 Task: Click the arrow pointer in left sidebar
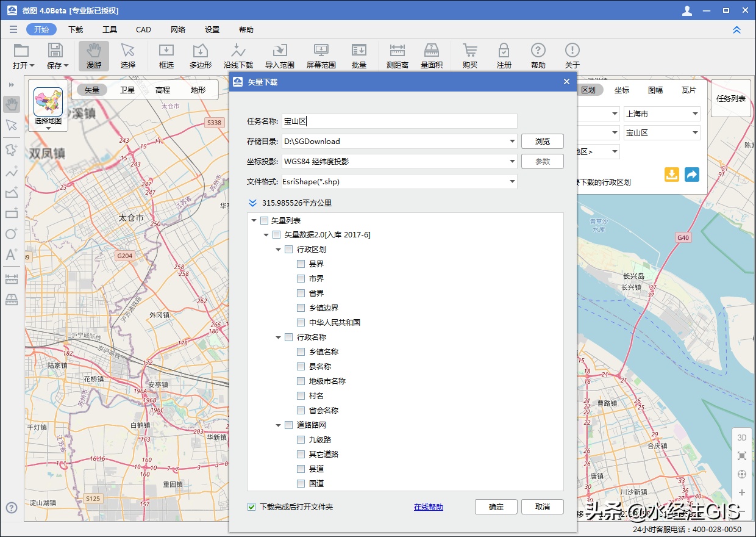(12, 125)
